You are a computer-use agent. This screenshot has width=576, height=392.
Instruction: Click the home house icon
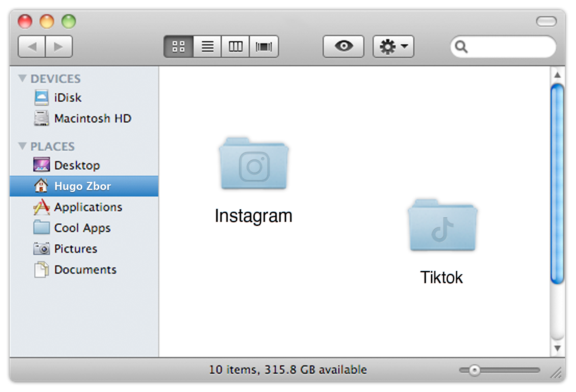tap(41, 186)
